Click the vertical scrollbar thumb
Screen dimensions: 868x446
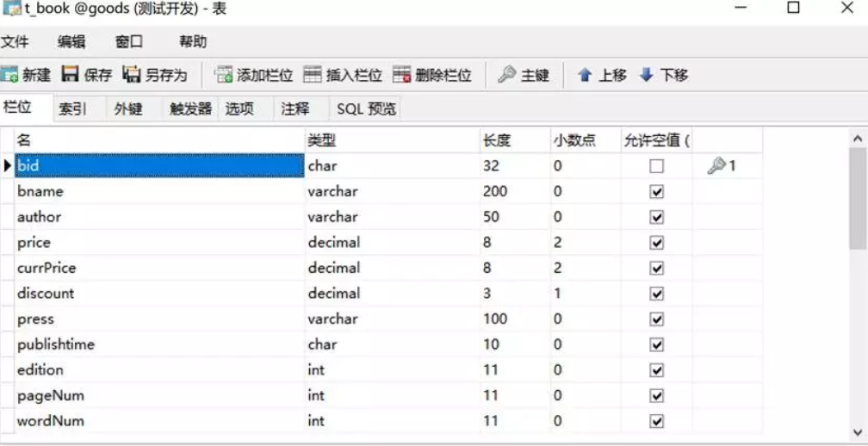pyautogui.click(x=858, y=199)
